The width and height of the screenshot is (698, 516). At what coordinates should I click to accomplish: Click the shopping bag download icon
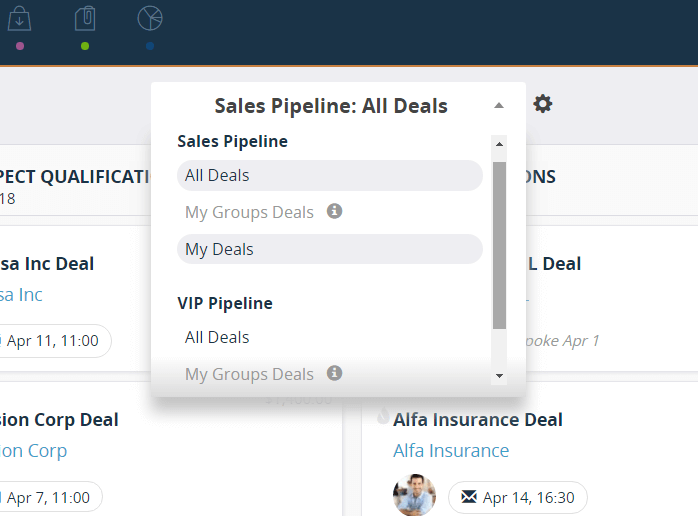click(x=20, y=18)
